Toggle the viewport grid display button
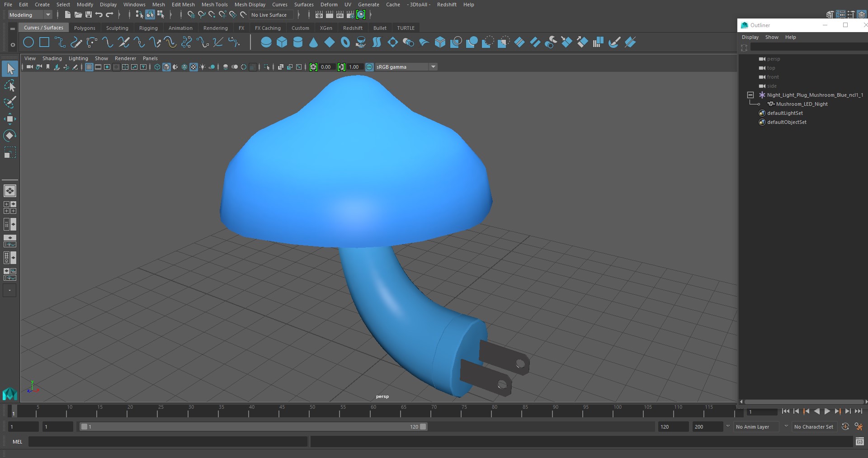This screenshot has width=868, height=458. (x=89, y=67)
